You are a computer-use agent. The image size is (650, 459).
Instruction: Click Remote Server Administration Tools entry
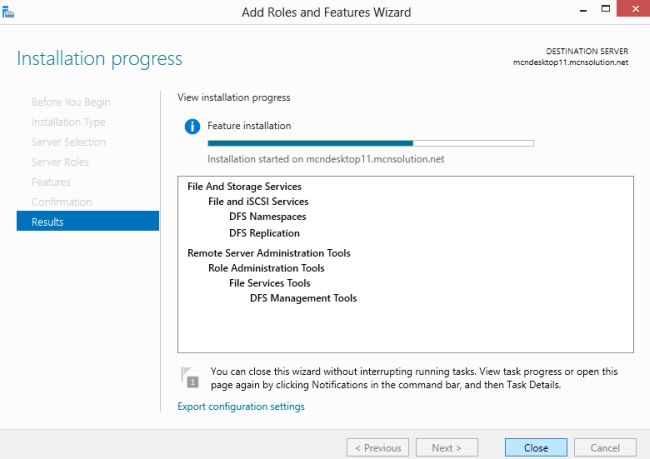269,253
